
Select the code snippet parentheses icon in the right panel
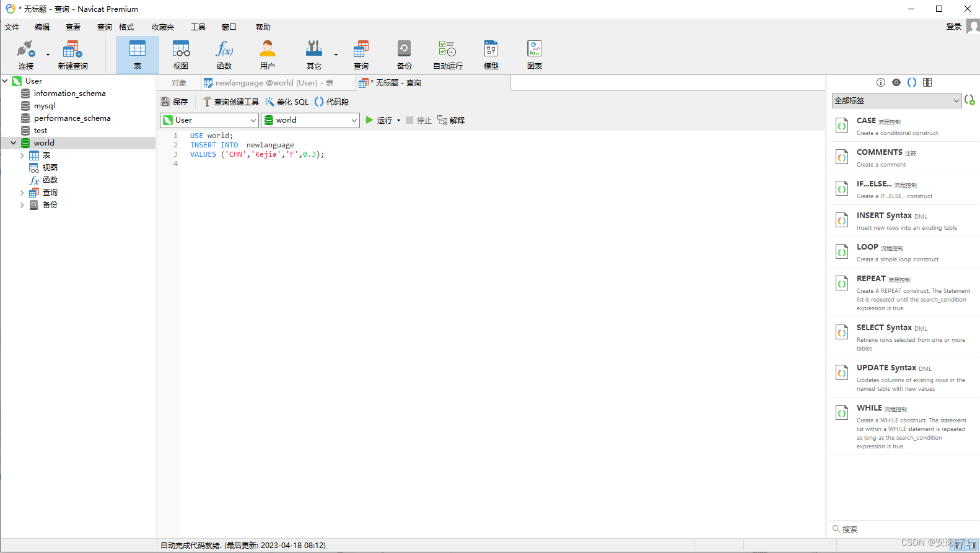[912, 82]
